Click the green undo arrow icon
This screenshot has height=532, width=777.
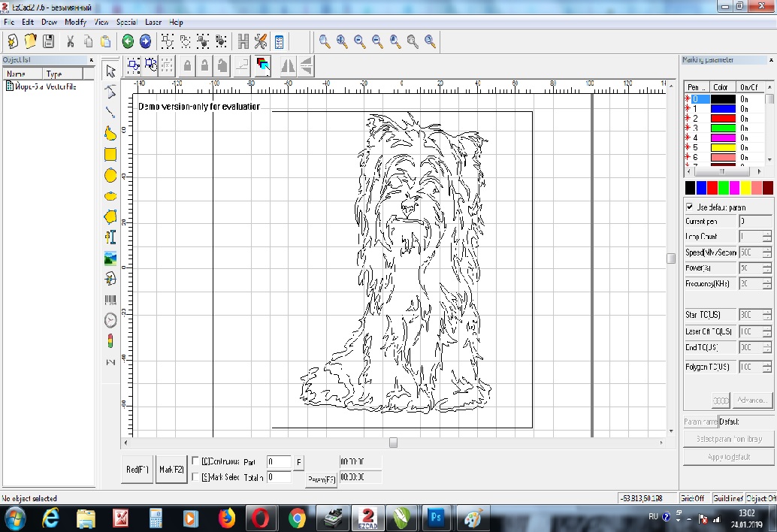pos(128,41)
